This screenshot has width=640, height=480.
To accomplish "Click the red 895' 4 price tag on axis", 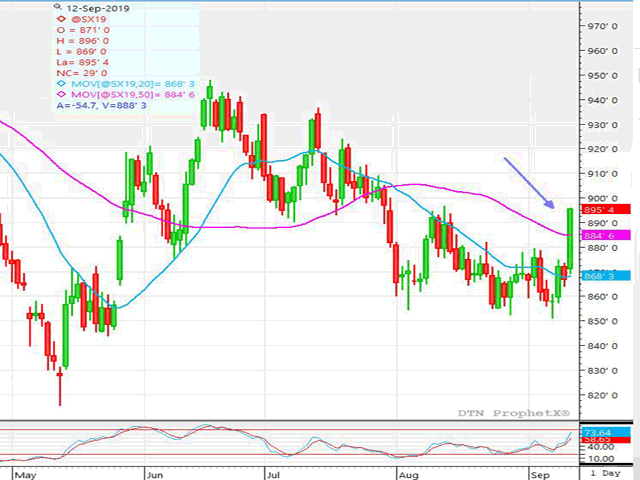I will coord(606,210).
